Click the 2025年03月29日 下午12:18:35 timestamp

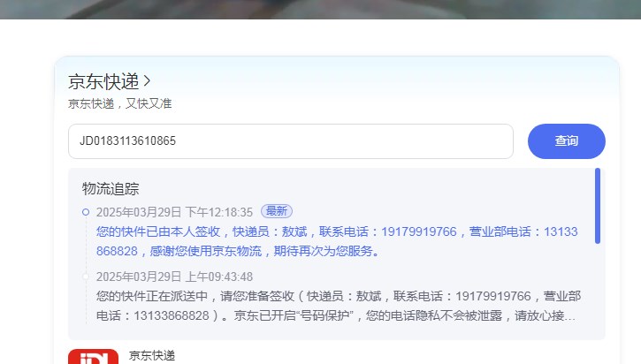[174, 212]
